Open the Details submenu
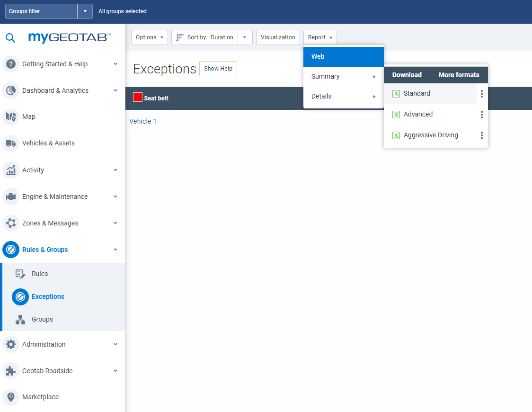The width and height of the screenshot is (532, 412). point(343,97)
